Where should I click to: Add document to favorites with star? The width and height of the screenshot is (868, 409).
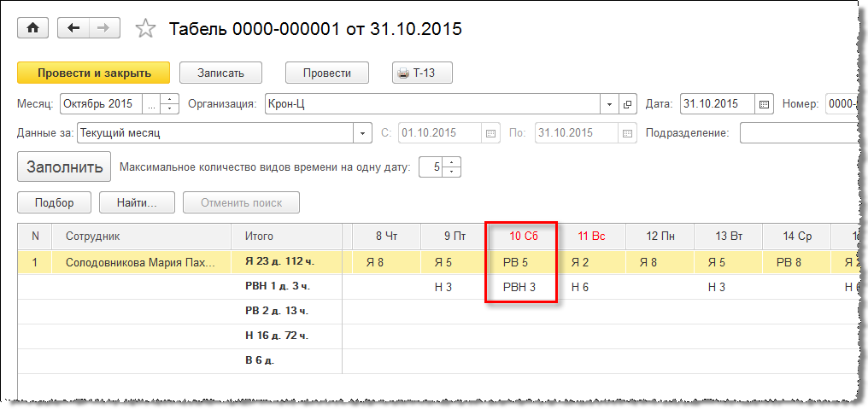145,29
